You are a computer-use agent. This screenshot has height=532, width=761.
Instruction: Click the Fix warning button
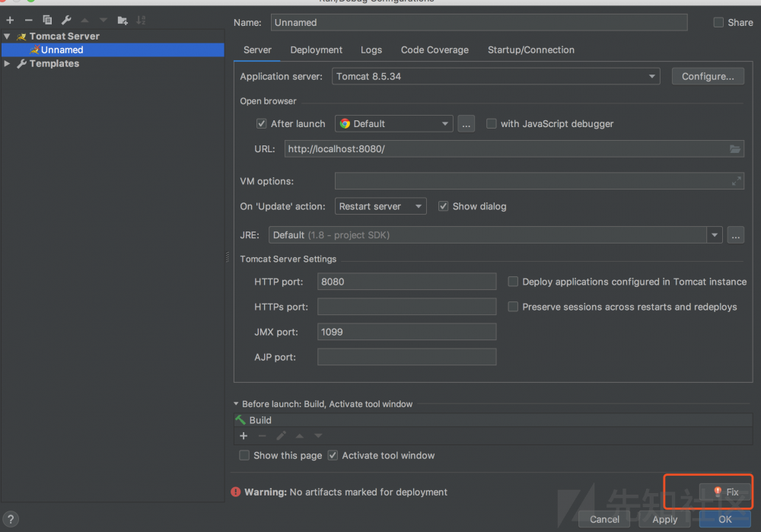click(726, 492)
